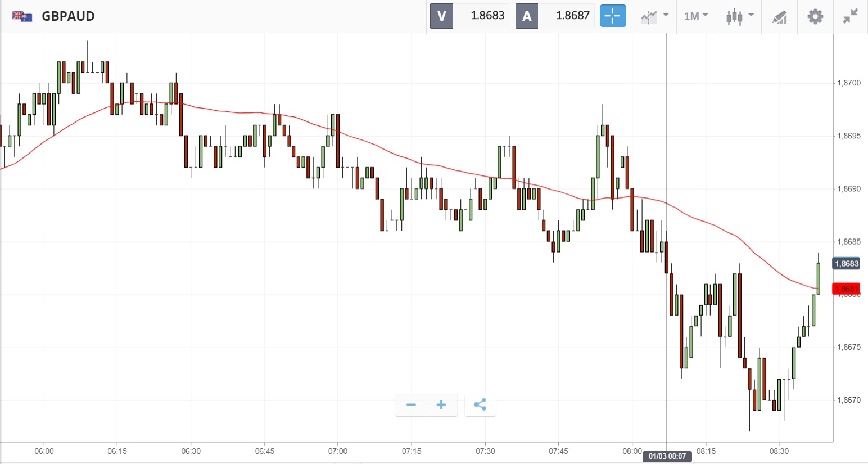The height and width of the screenshot is (464, 868).
Task: Zoom in the chart with plus button
Action: (441, 405)
